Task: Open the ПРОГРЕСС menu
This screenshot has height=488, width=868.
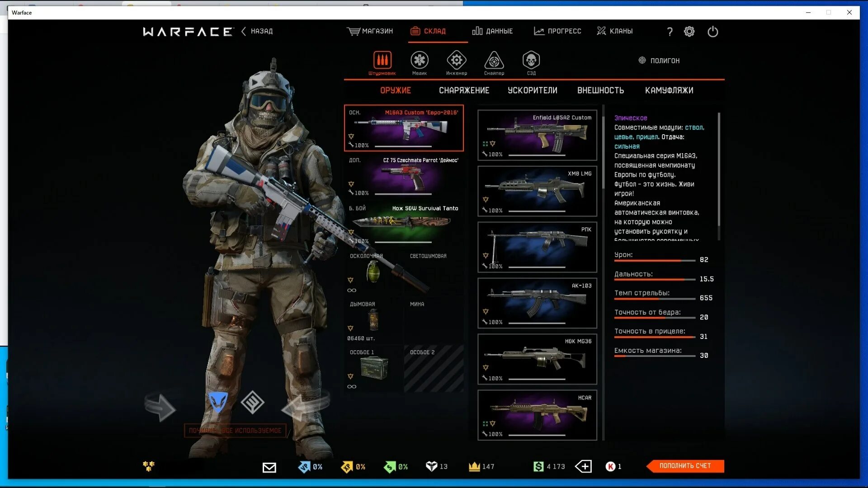Action: pos(557,31)
